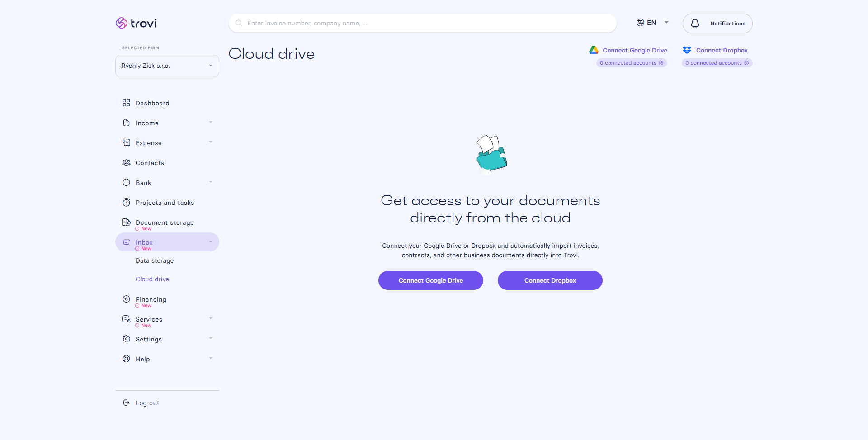Expand the Expense submenu arrow
Image resolution: width=868 pixels, height=440 pixels.
[211, 142]
